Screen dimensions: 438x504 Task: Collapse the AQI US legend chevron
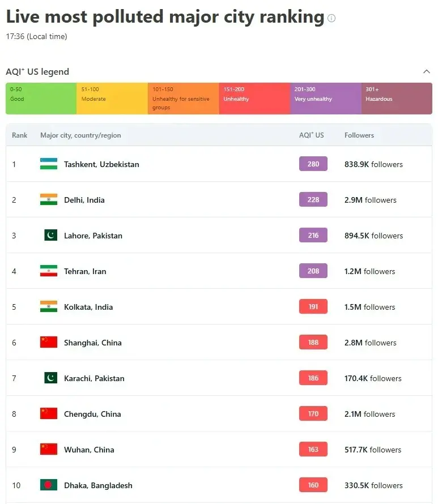click(426, 72)
